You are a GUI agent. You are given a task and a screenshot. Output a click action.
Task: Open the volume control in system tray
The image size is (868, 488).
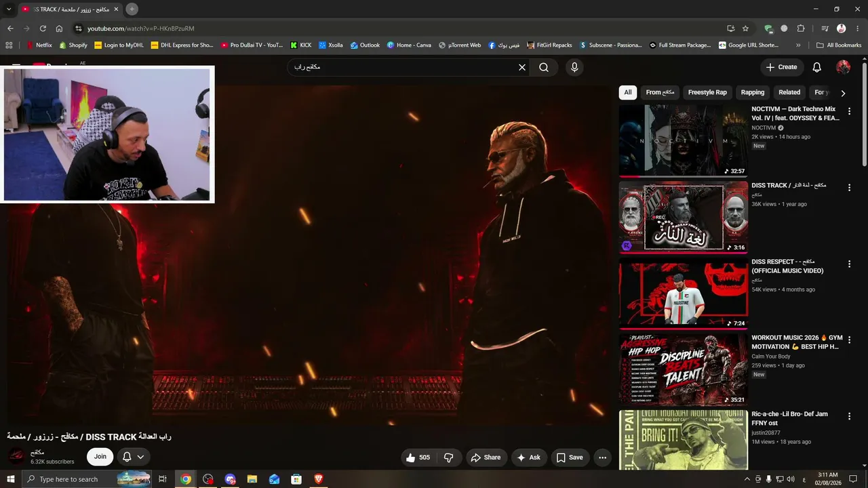(x=791, y=479)
